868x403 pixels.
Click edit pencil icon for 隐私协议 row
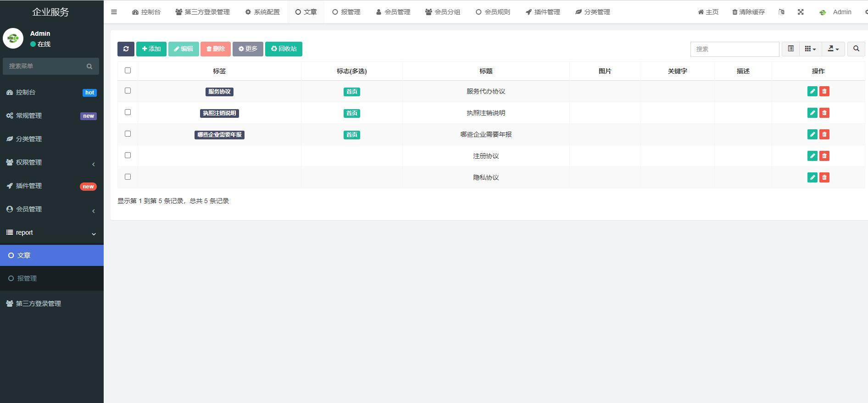click(812, 177)
